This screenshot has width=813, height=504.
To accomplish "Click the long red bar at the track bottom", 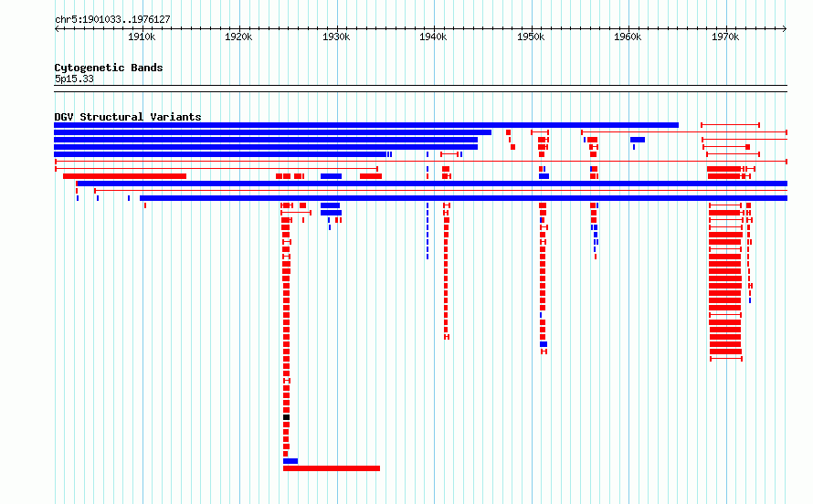I will point(332,468).
